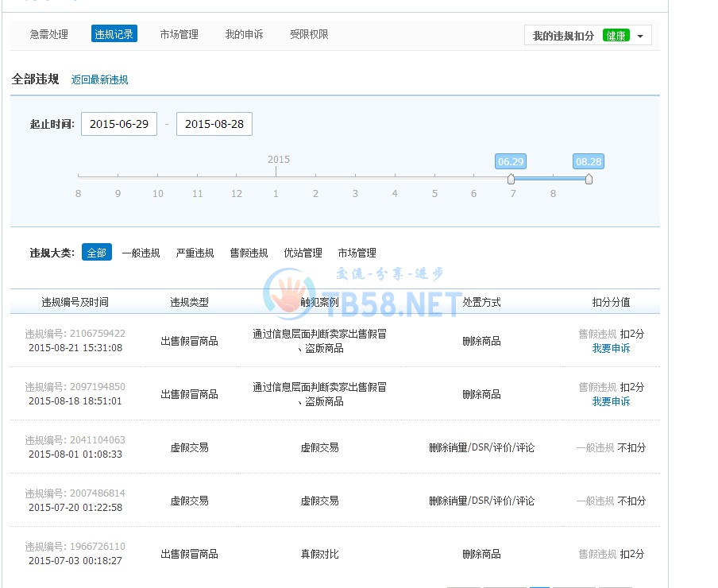Click the 违规记录 active tab
This screenshot has width=718, height=588.
[x=114, y=34]
